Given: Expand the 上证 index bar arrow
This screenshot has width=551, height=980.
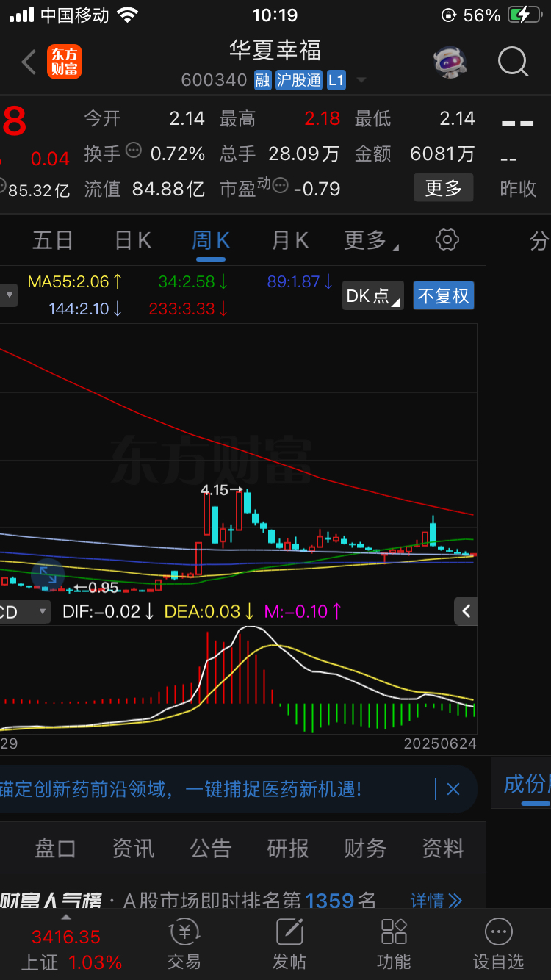Looking at the screenshot, I should 65,918.
